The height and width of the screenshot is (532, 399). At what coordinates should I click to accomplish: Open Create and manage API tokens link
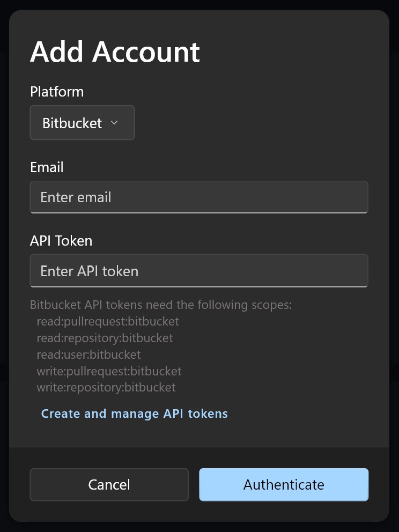(135, 413)
